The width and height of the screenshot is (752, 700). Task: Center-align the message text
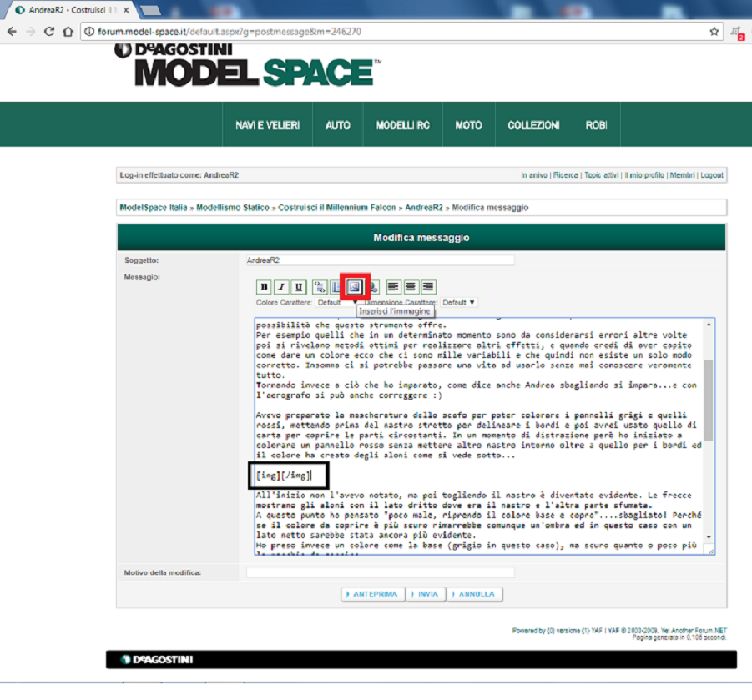[x=411, y=286]
